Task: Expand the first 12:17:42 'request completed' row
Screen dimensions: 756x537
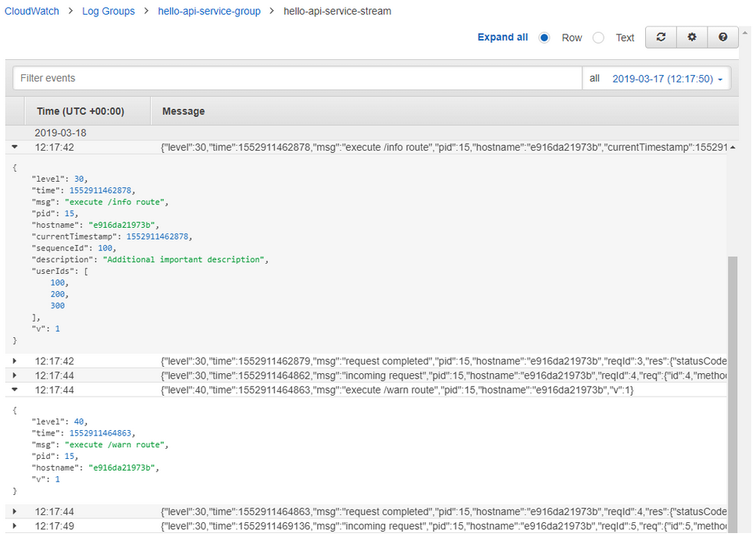Action: tap(15, 361)
